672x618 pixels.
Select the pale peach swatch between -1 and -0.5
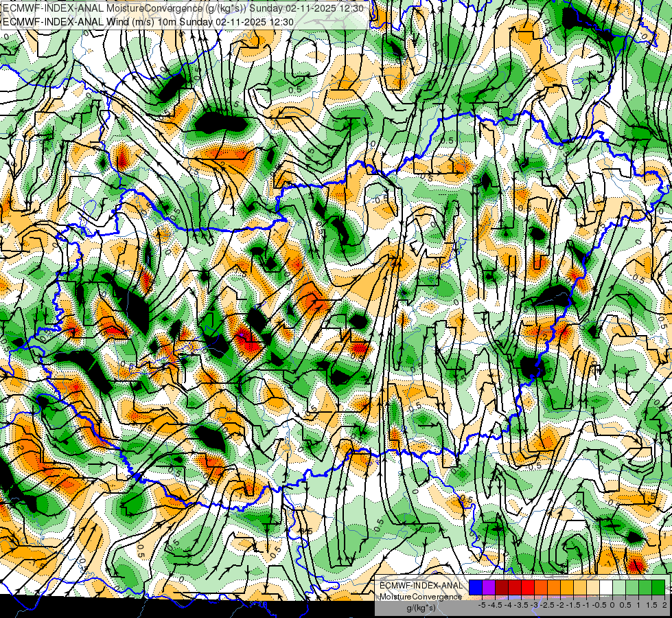(592, 588)
